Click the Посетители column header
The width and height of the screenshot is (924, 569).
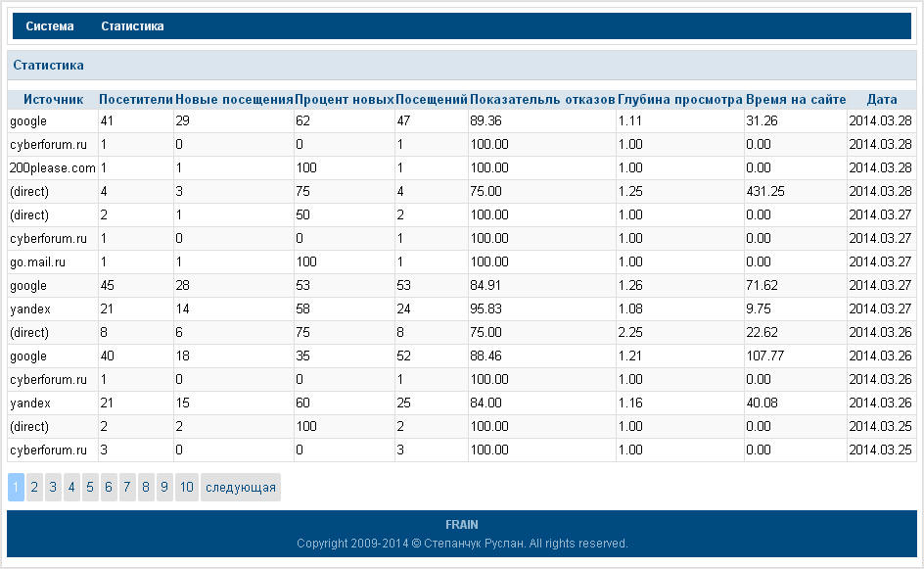tap(136, 100)
